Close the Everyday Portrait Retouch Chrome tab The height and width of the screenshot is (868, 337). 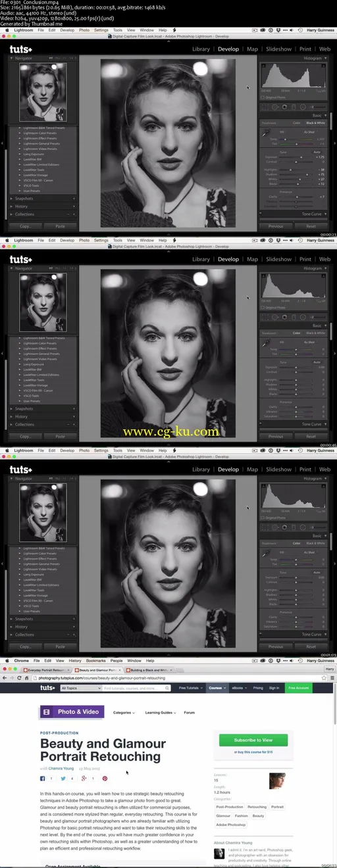(67, 669)
